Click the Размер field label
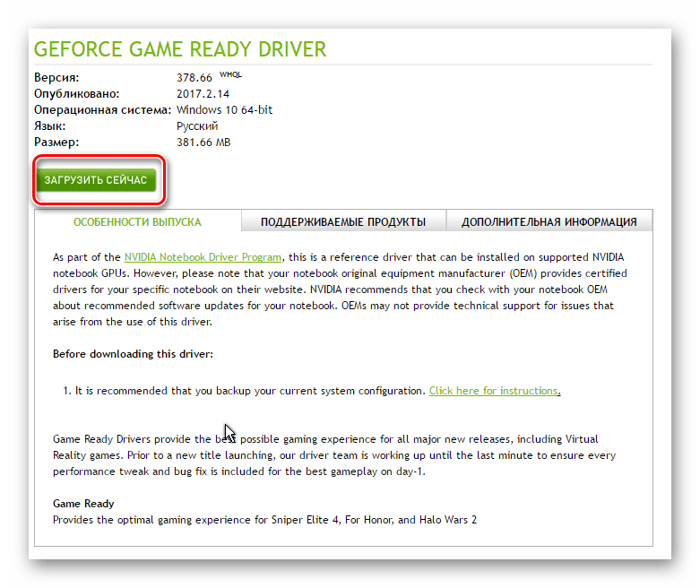 [56, 143]
